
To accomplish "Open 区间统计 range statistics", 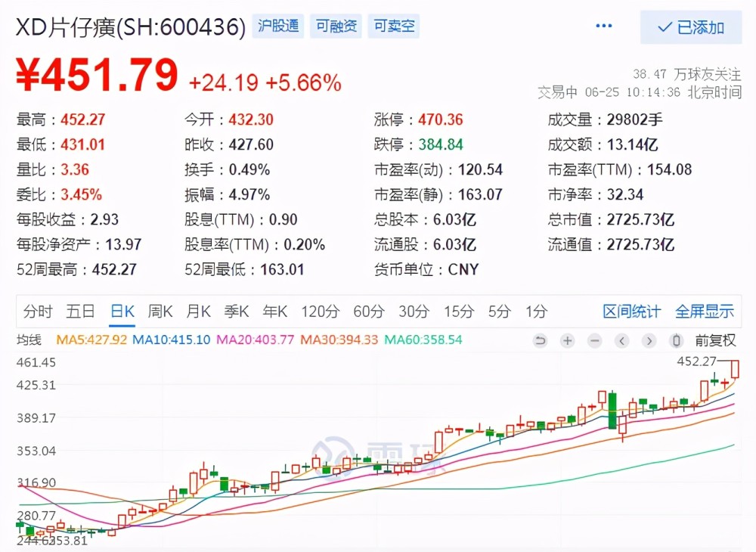I will click(631, 312).
